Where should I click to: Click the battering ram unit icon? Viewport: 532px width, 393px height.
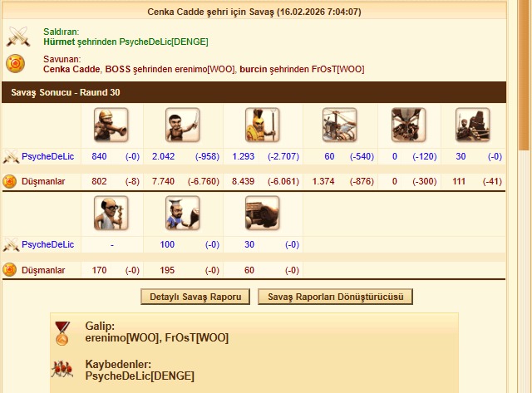(x=263, y=213)
